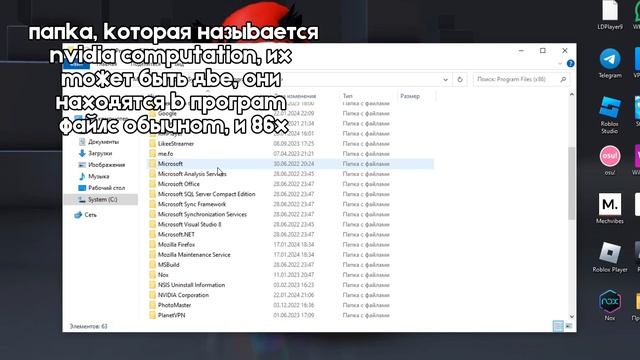This screenshot has width=640, height=360.
Task: Select the Mozilla Maintenance Service folder
Action: tap(291, 255)
